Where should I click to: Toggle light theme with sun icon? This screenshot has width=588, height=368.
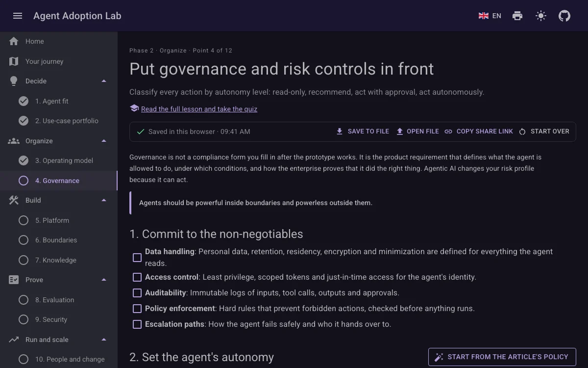pyautogui.click(x=541, y=16)
